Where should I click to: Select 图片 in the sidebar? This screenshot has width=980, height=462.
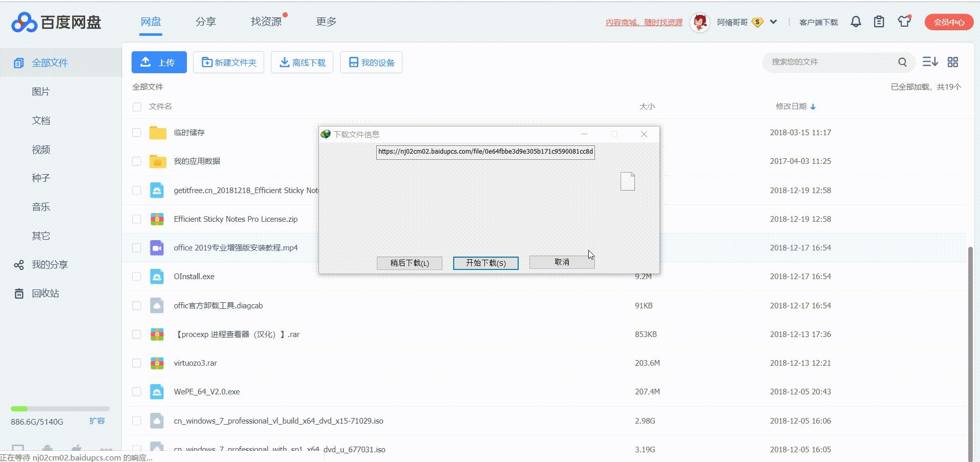click(41, 92)
